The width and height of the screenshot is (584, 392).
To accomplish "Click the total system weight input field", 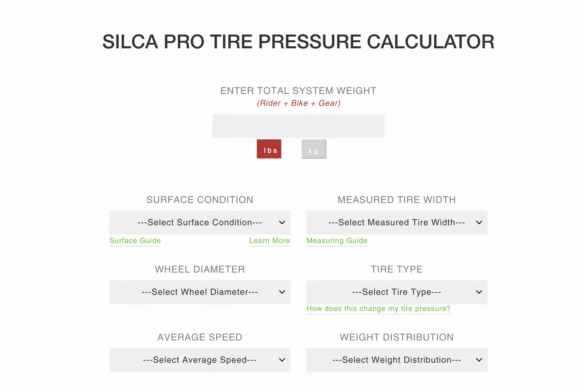I will [298, 126].
